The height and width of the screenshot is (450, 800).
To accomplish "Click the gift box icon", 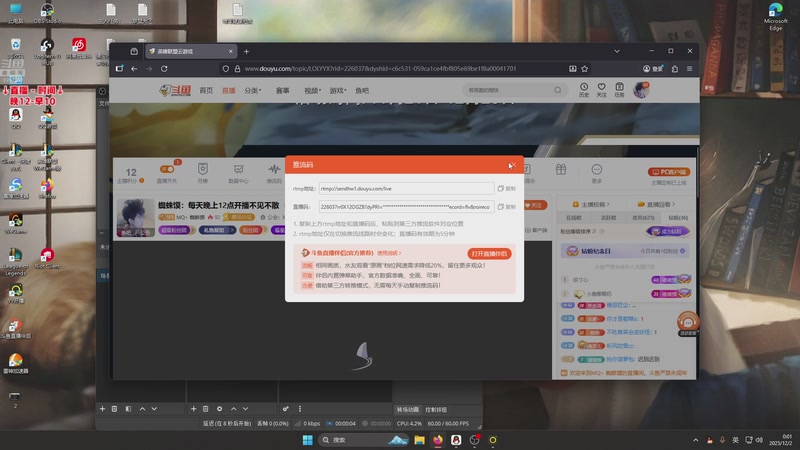I will click(561, 169).
